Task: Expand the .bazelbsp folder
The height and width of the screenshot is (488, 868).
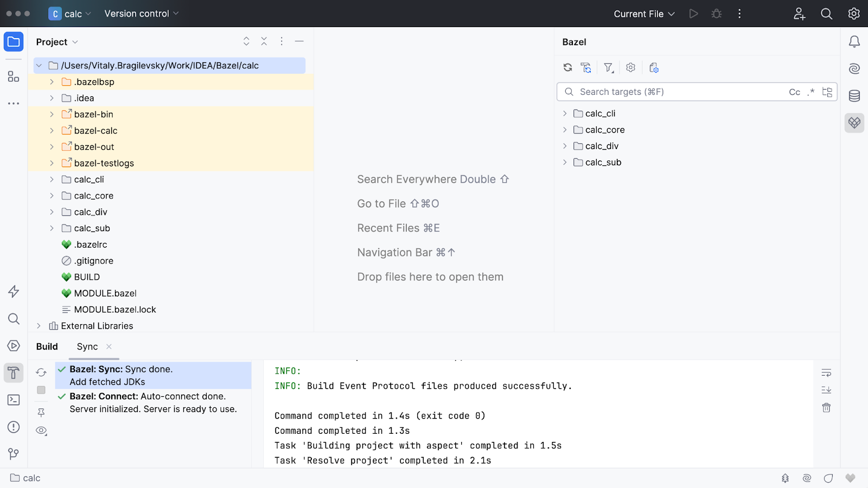Action: pos(52,82)
